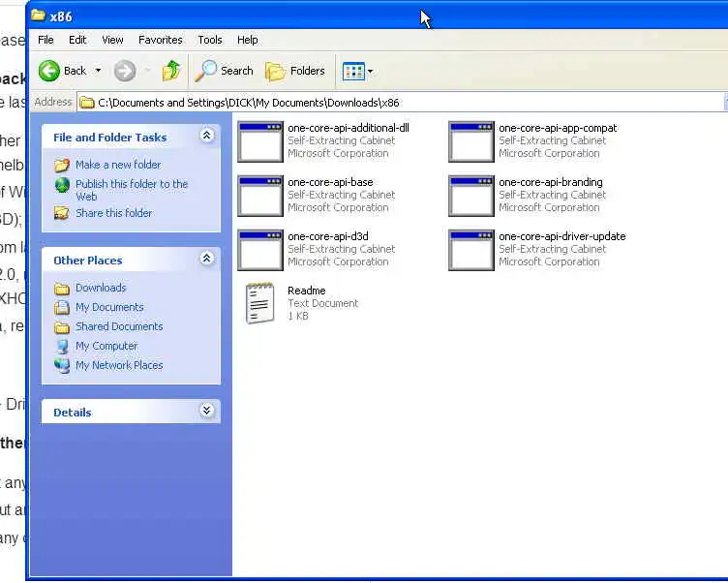Viewport: 728px width, 583px height.
Task: Open My Computer link
Action: 106,346
